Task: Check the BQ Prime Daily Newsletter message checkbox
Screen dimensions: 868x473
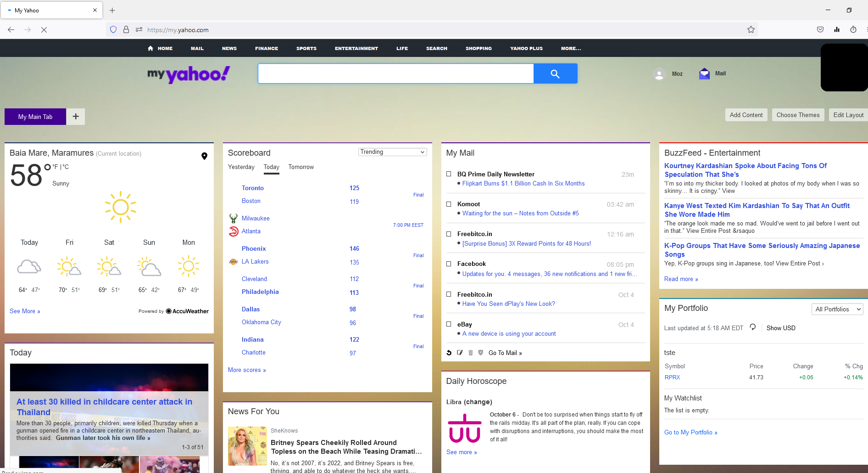Action: (449, 174)
